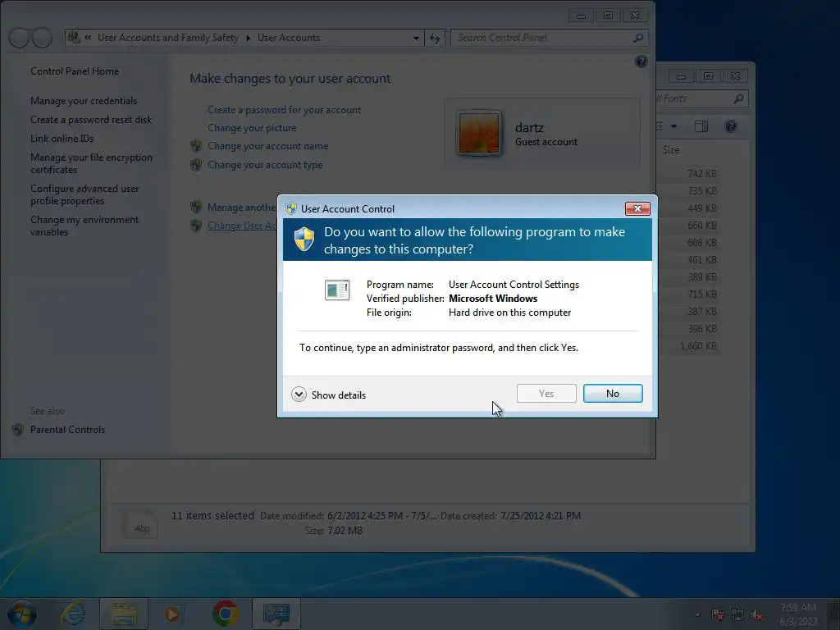Open Windows Media Player from taskbar
The image size is (840, 630).
[172, 614]
